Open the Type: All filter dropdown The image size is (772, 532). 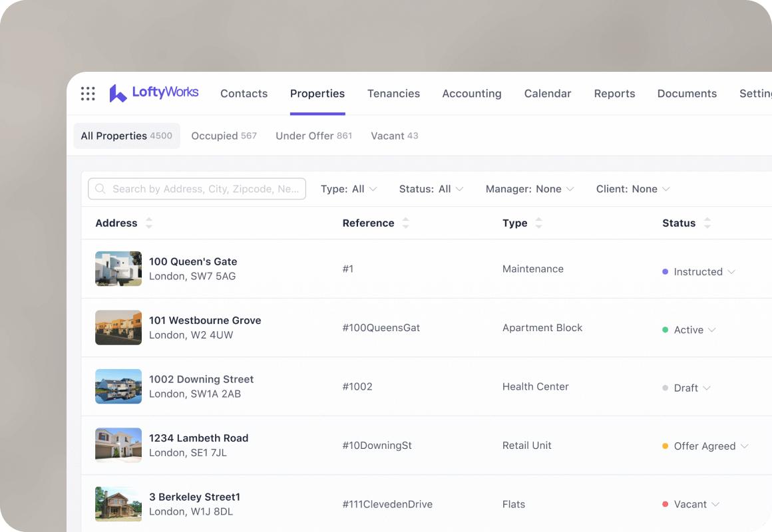(x=349, y=189)
